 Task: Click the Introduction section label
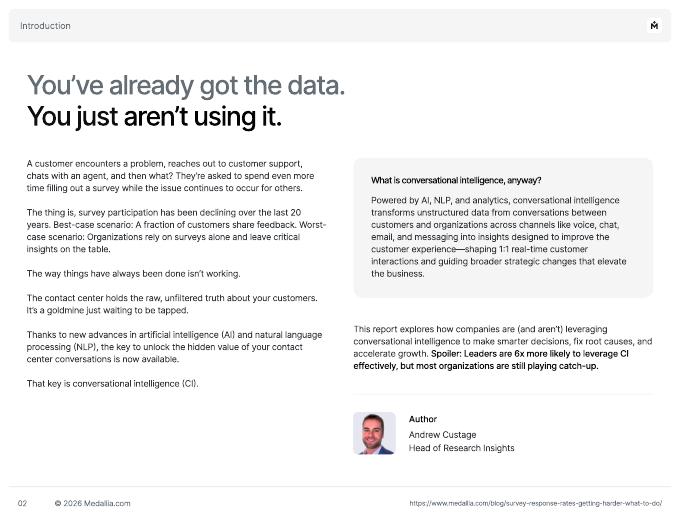[x=45, y=26]
